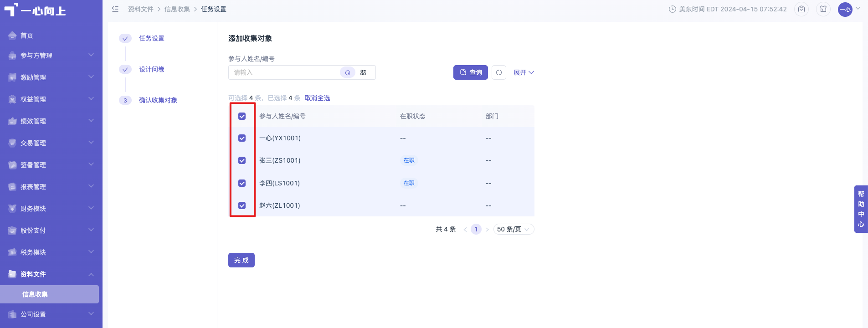Click the 股份支付 sidebar icon
Screen dimensions: 868x328
click(12, 231)
